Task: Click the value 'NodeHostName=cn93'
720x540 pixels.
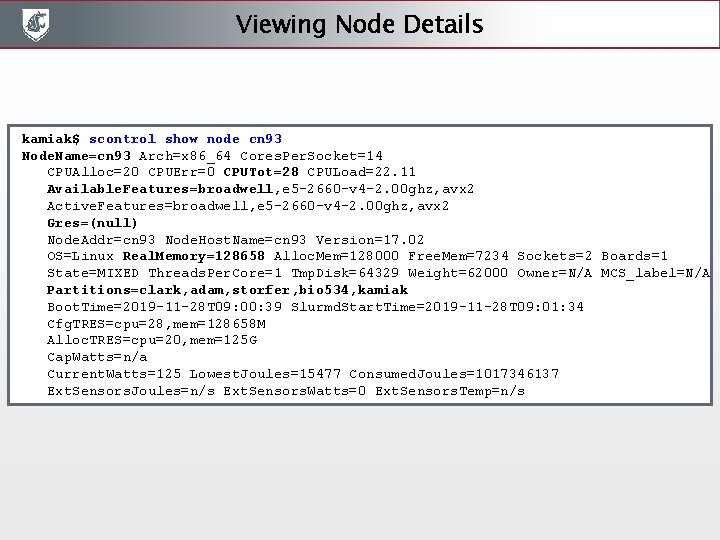Action: coord(236,240)
